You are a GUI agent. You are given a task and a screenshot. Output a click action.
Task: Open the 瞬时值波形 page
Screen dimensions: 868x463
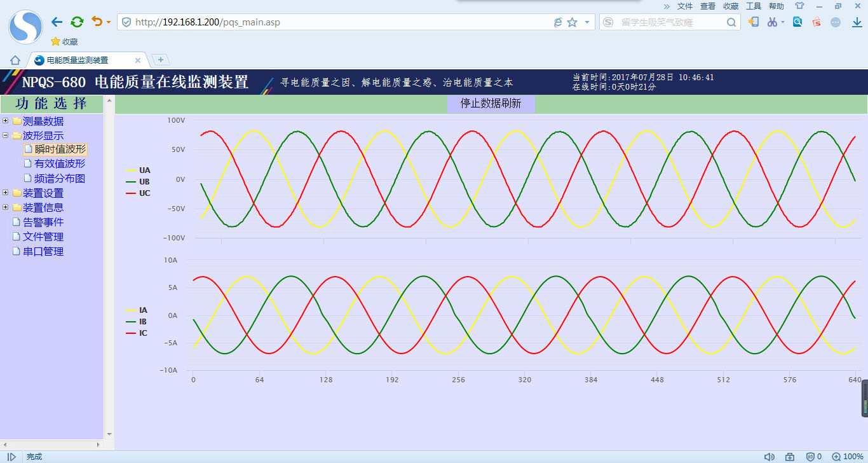point(60,149)
